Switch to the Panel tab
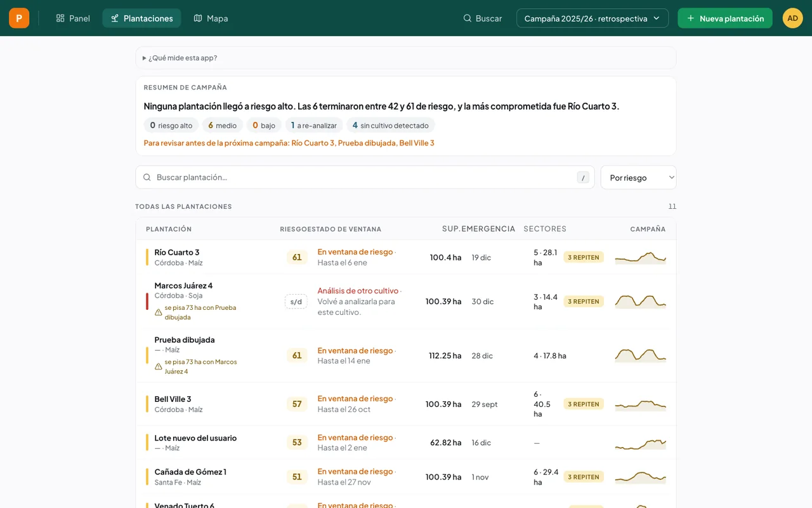The width and height of the screenshot is (812, 508). [x=73, y=18]
